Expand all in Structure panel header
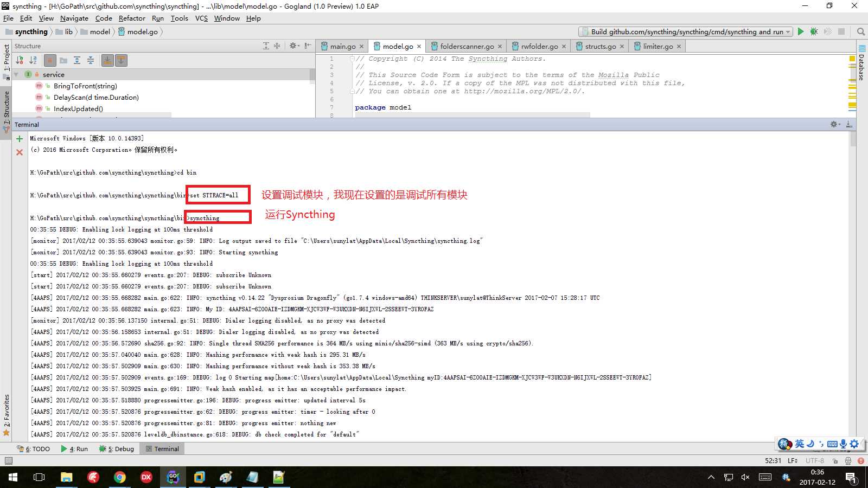The width and height of the screenshot is (868, 488). pos(266,46)
